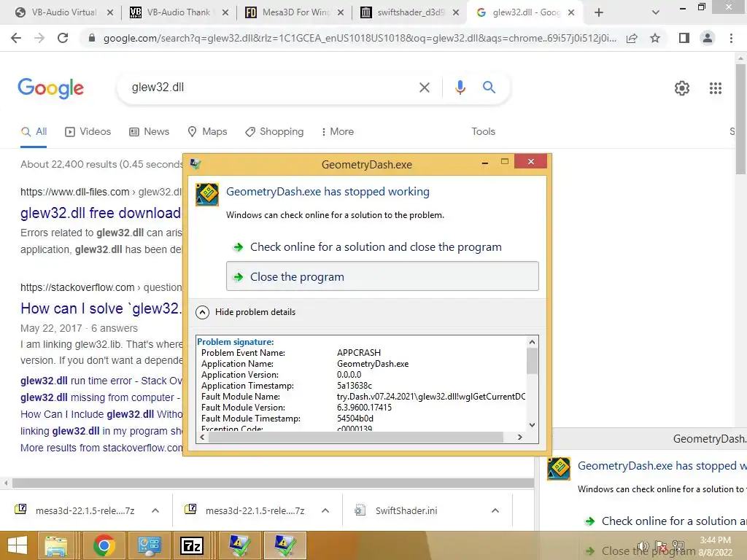Click the 6.3.9600.17415 fault module version
747x560 pixels.
(364, 407)
